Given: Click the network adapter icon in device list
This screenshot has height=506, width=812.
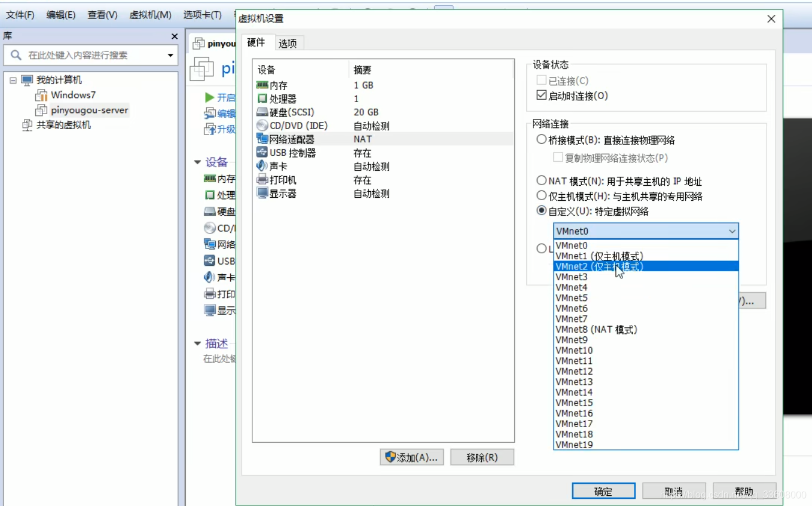Looking at the screenshot, I should pyautogui.click(x=262, y=139).
